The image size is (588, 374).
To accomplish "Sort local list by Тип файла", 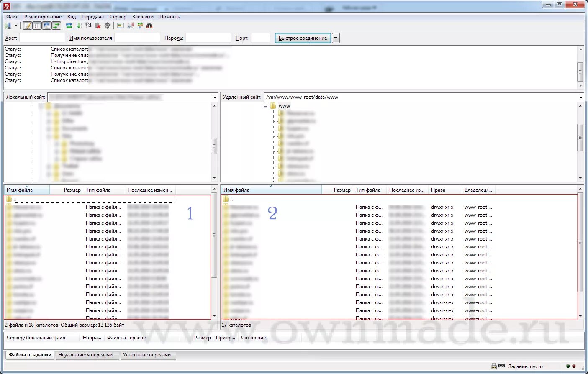I will (104, 190).
